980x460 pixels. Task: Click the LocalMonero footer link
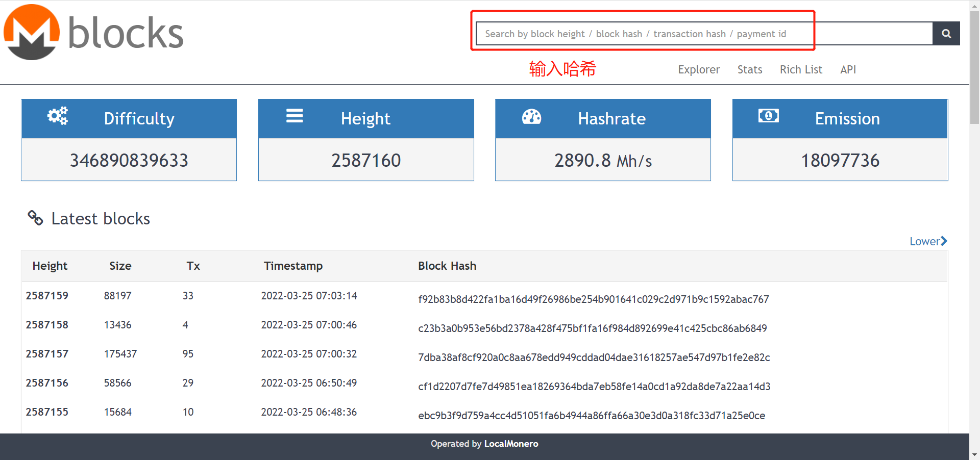(x=511, y=444)
